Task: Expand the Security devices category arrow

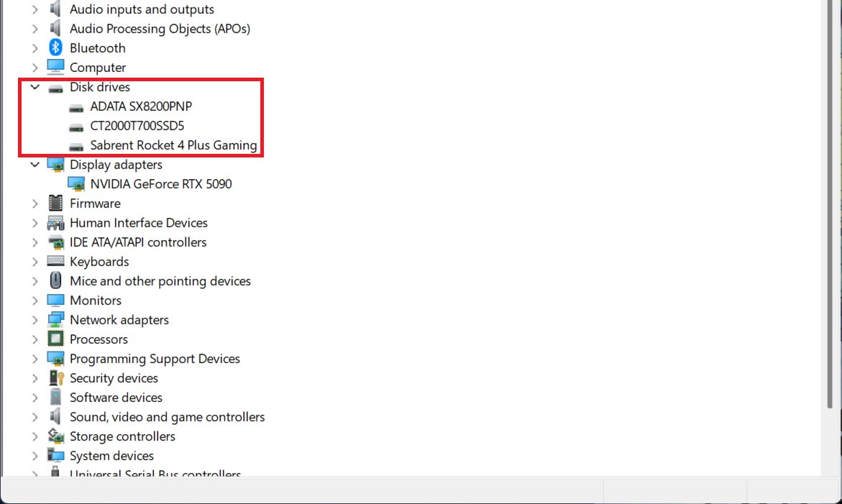Action: coord(35,378)
